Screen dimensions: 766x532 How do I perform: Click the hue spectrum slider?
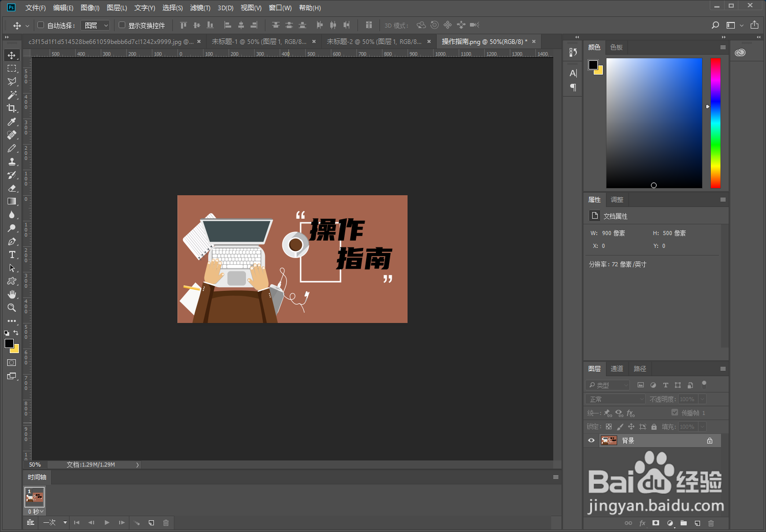(x=715, y=123)
